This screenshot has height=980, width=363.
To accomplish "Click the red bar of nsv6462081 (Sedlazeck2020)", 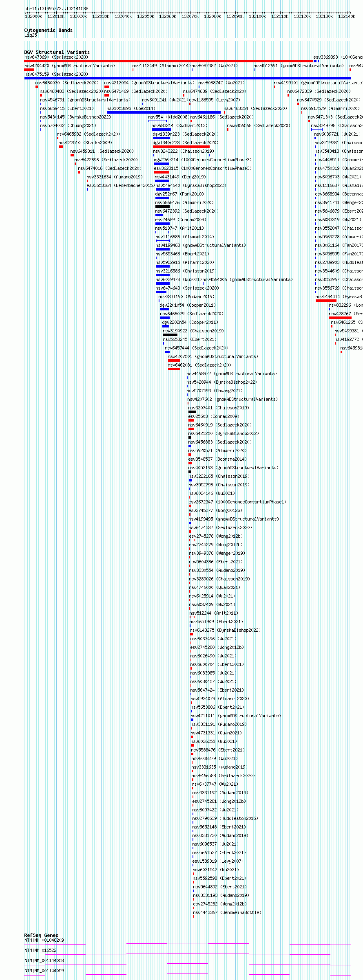I will pos(174,369).
